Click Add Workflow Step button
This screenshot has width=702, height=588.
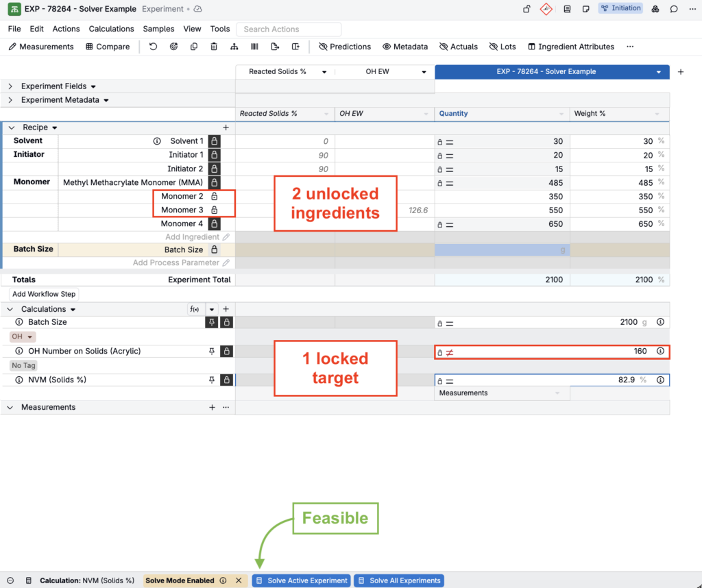coord(44,294)
